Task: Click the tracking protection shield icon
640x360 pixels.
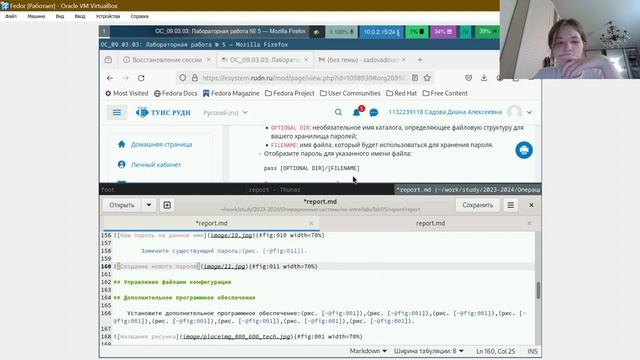Action: click(182, 78)
